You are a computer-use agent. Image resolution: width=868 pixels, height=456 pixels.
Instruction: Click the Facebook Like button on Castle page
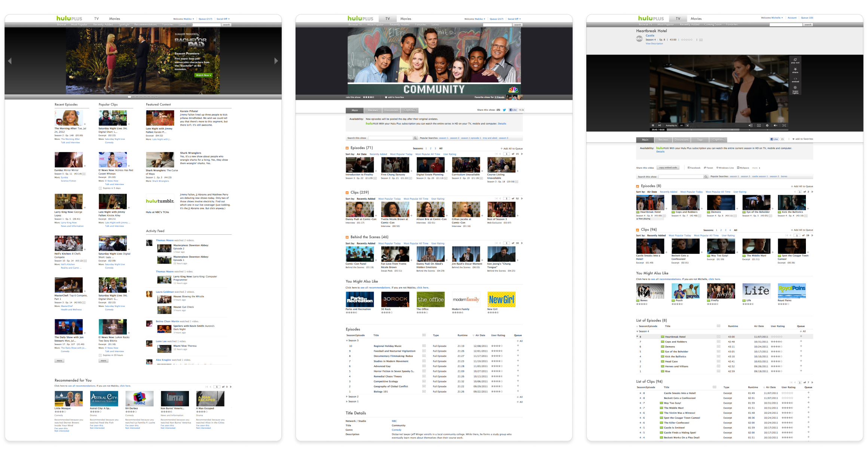[774, 139]
